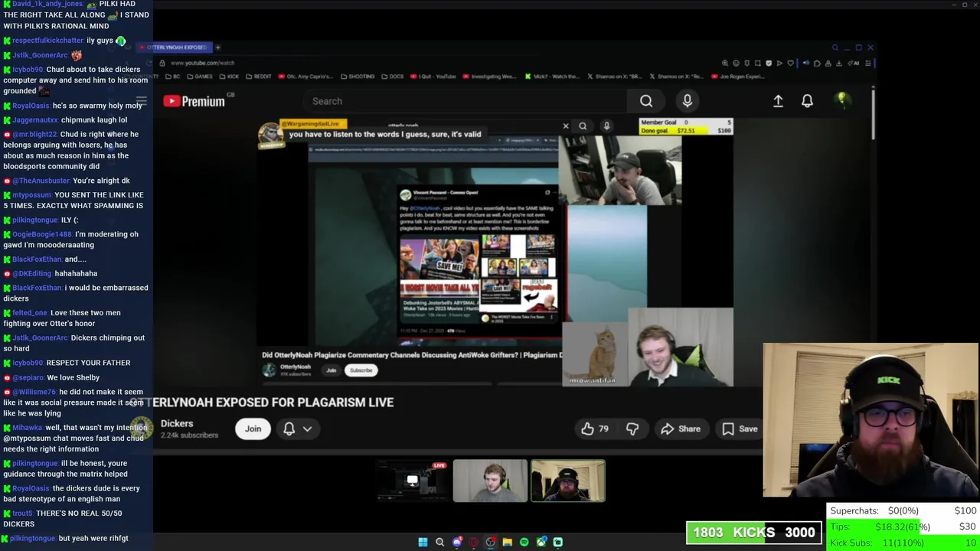Open Opera browser from the taskbar
980x551 pixels.
(474, 542)
